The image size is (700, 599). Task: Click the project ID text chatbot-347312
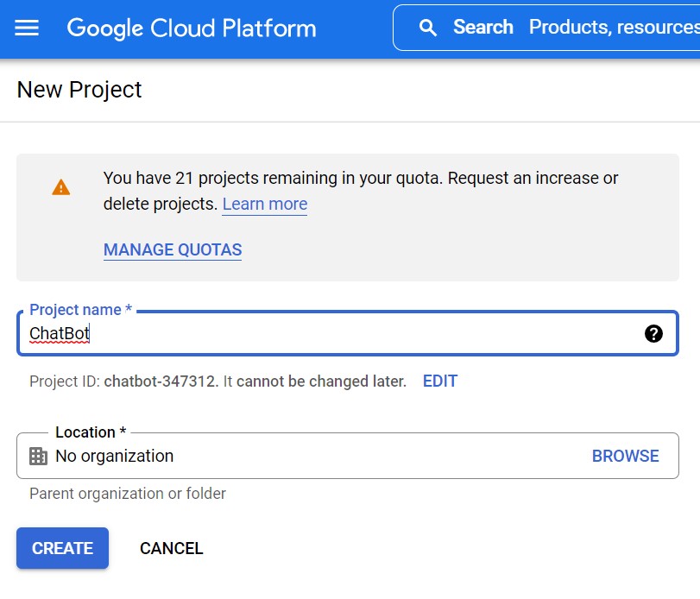(161, 381)
